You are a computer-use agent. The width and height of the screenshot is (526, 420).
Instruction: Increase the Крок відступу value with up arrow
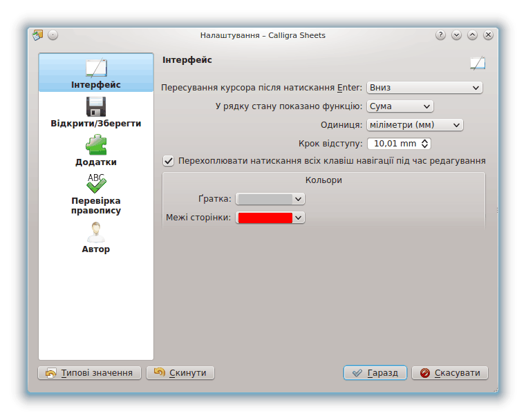click(x=425, y=141)
